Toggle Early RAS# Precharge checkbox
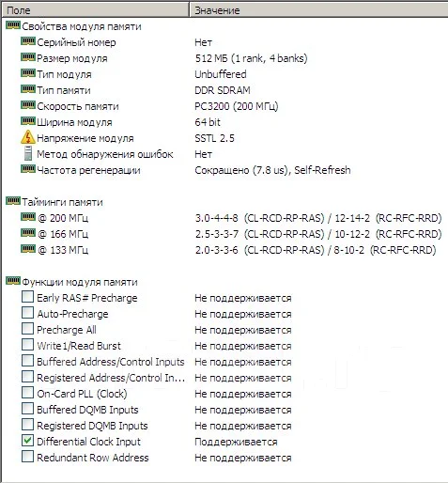This screenshot has height=483, width=448. point(27,297)
